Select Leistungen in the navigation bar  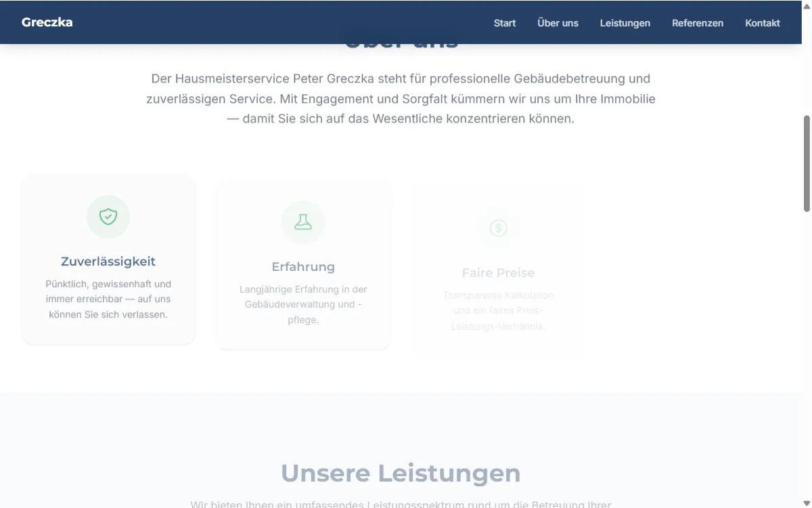click(x=625, y=22)
